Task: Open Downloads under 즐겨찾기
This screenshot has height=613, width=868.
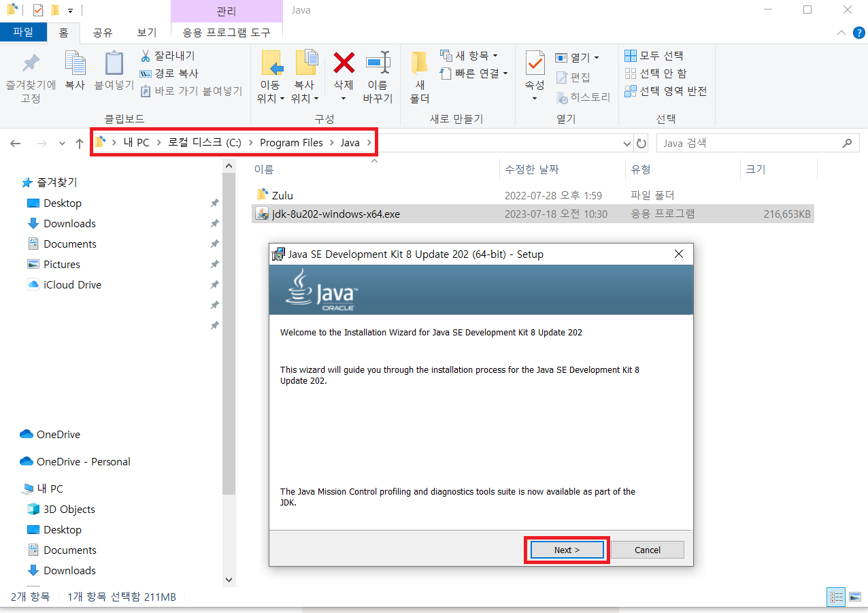Action: click(69, 223)
